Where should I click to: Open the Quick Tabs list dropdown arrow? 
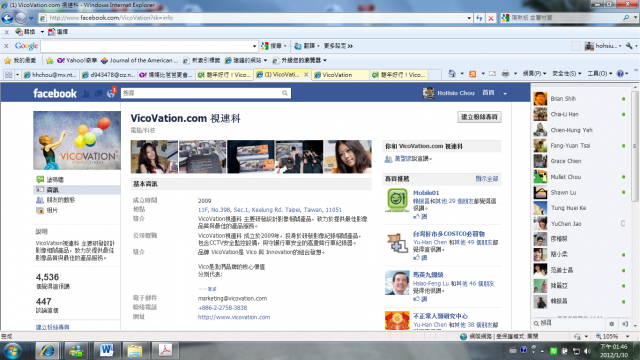17,75
